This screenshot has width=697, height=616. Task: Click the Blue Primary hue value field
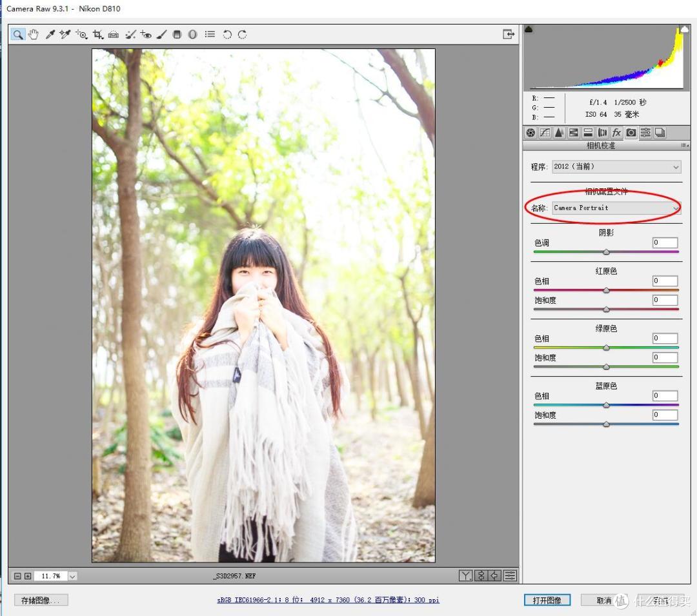click(665, 395)
